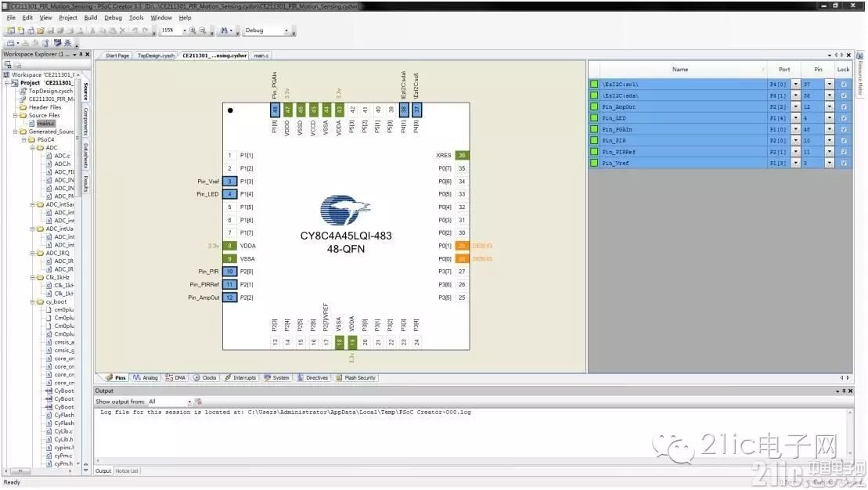
Task: Switch to the Start Page tab
Action: pyautogui.click(x=117, y=56)
